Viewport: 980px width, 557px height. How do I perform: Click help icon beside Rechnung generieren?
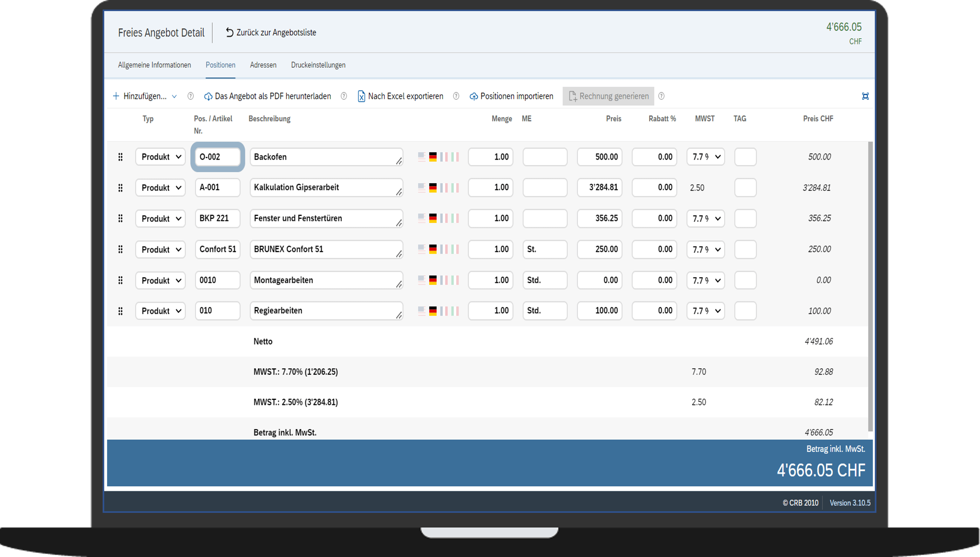[661, 96]
